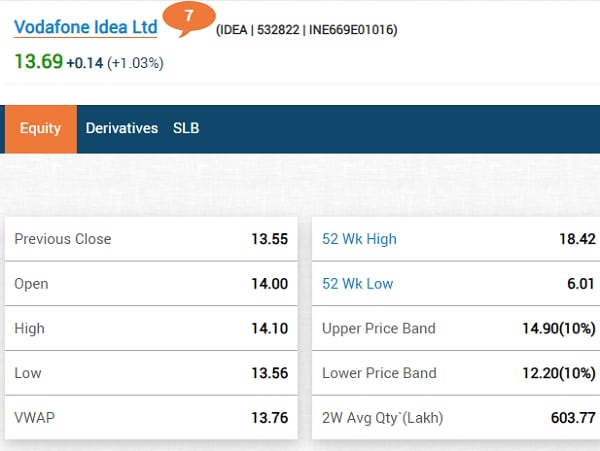Switch to the Derivatives tab
600x451 pixels.
tap(122, 129)
